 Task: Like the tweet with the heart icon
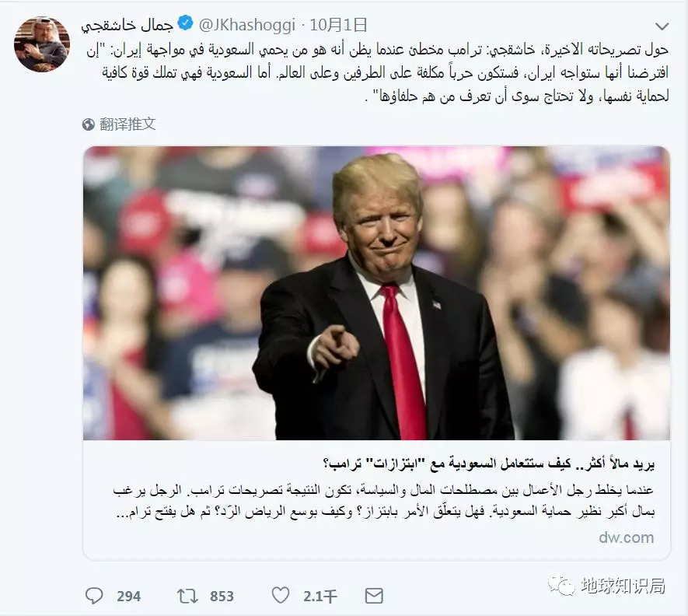(281, 595)
